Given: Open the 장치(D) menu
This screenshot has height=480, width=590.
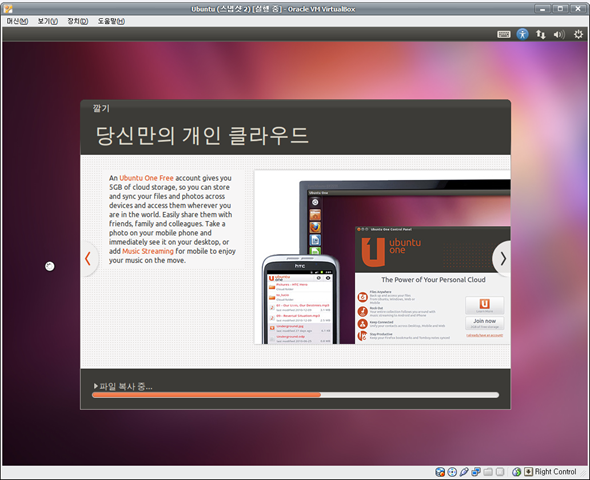Looking at the screenshot, I should coord(78,21).
